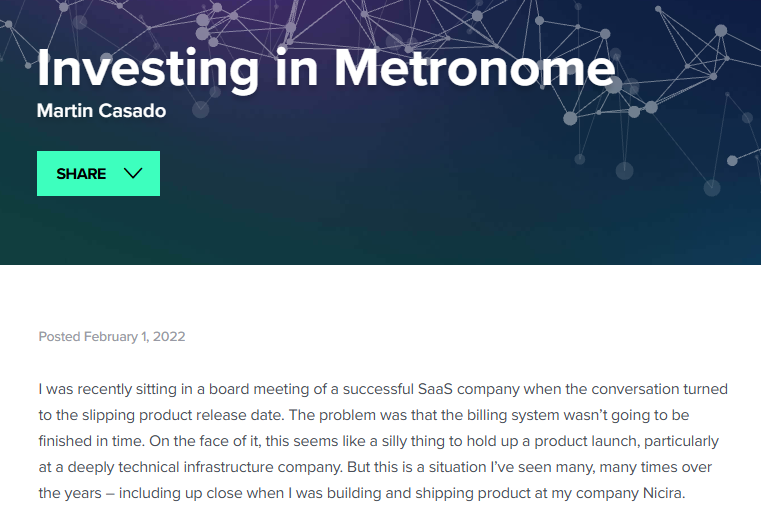
Task: Click the downward chevron icon beside SHARE
Action: point(133,174)
